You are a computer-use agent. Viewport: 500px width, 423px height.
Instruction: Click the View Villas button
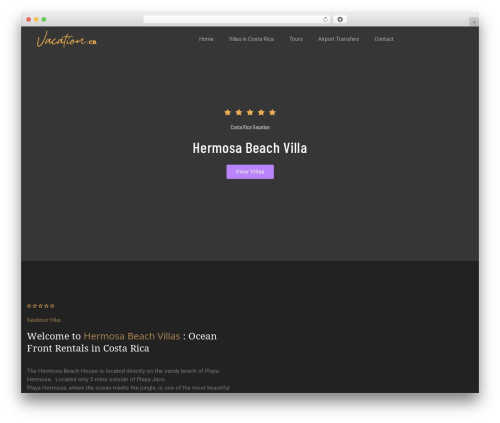pyautogui.click(x=250, y=172)
